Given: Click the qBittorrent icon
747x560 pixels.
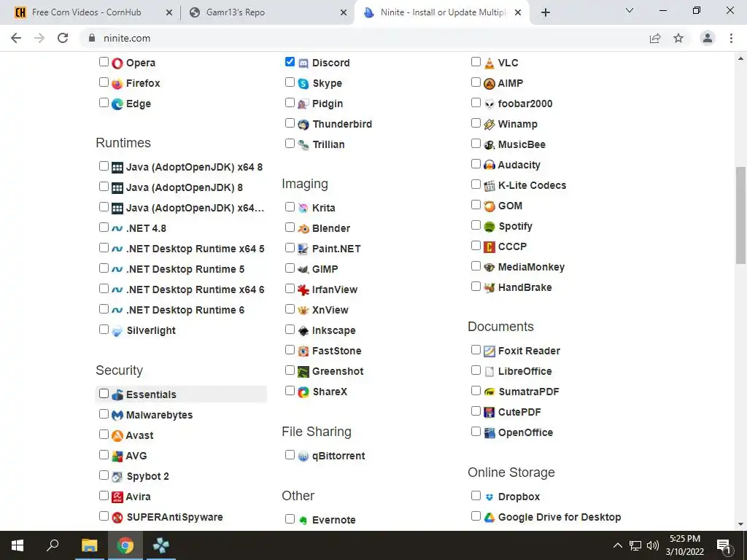Looking at the screenshot, I should [303, 456].
